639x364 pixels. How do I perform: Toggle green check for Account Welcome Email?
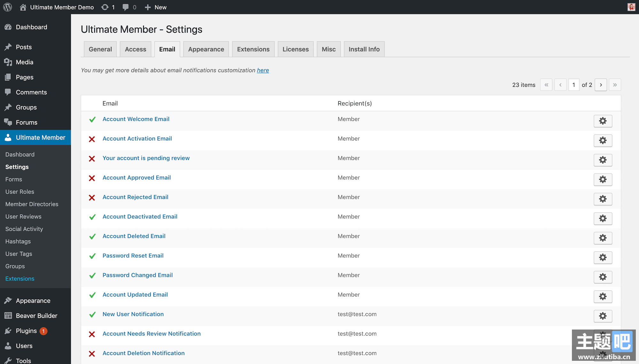coord(92,119)
